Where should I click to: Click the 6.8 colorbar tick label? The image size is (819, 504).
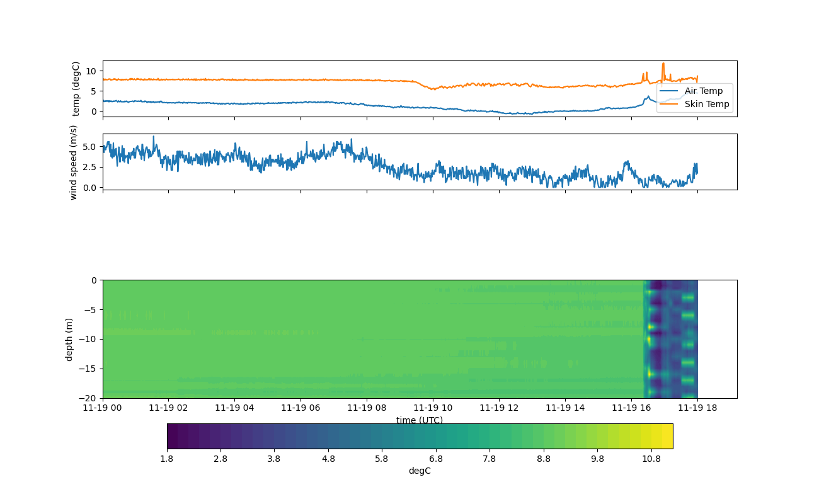pyautogui.click(x=436, y=459)
